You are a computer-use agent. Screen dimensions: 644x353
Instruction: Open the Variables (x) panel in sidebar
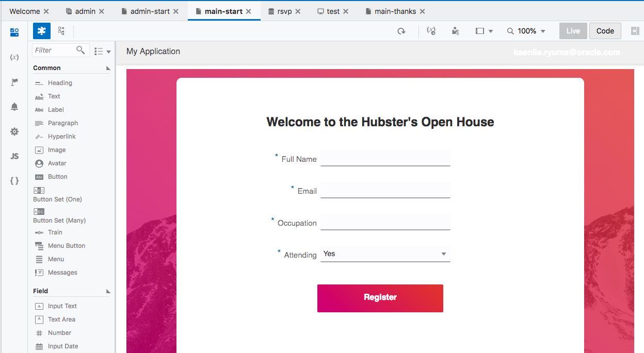(14, 57)
